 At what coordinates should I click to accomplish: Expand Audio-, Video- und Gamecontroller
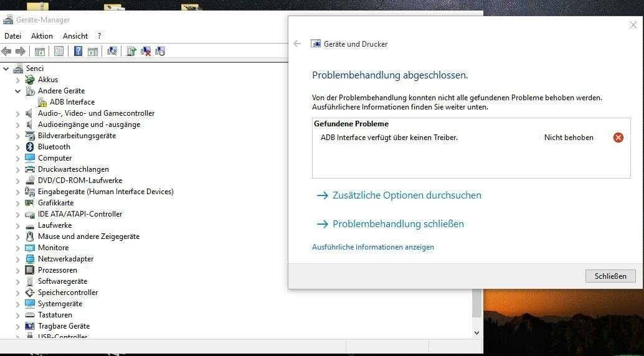coord(17,114)
